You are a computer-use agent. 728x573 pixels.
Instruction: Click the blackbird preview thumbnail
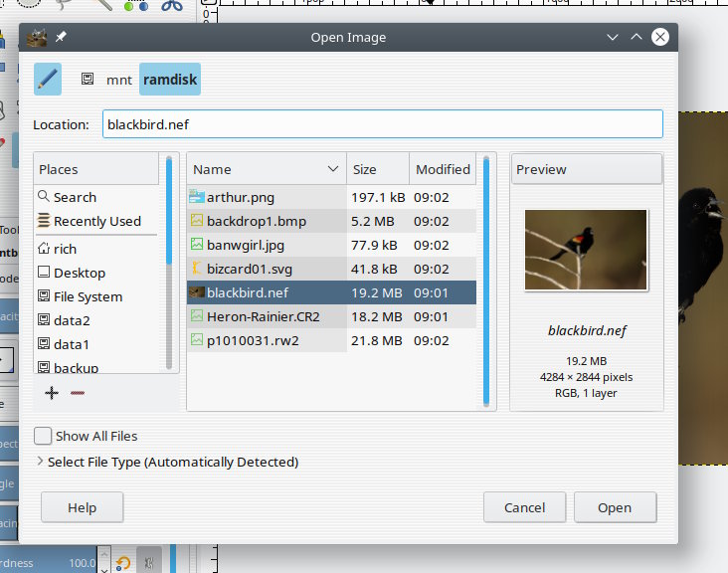(586, 250)
